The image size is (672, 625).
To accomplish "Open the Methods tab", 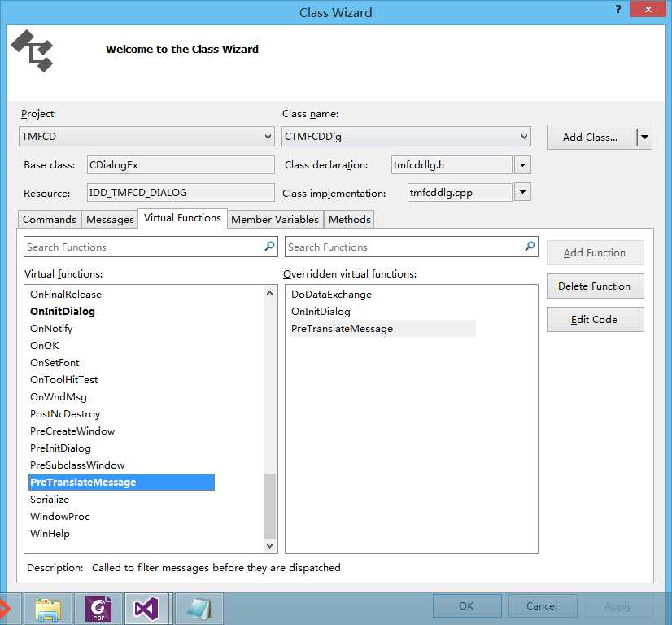I will coord(349,220).
